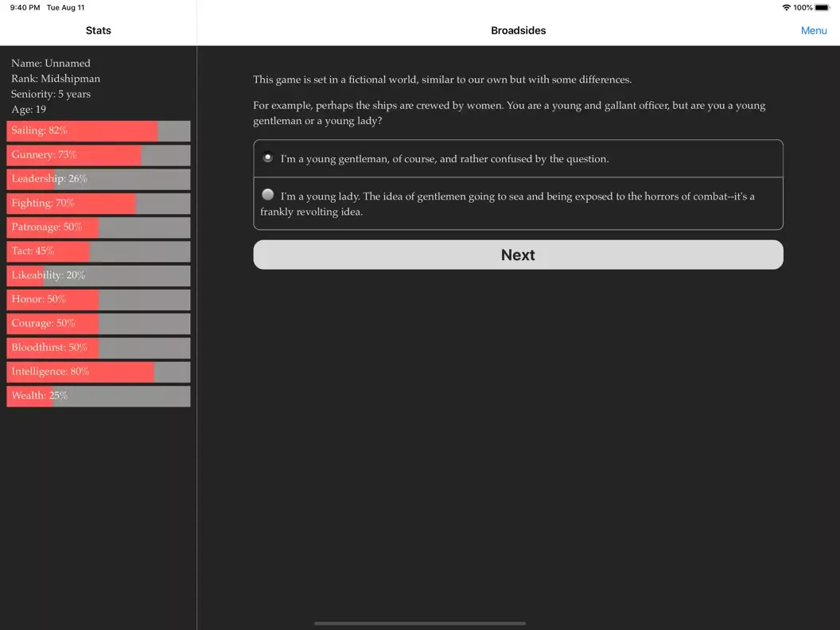Click the Bloodthirst 50% stat bar
840x630 pixels.
(x=99, y=348)
